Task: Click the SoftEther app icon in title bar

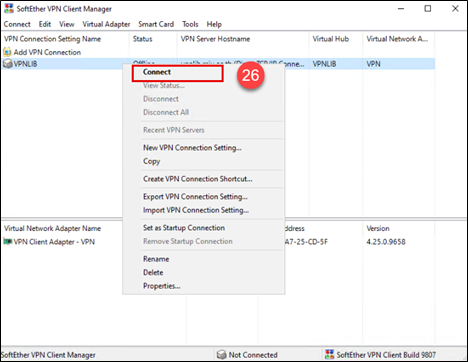Action: (9, 8)
